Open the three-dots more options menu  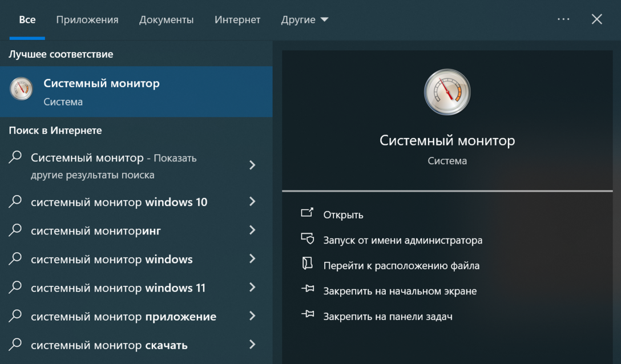pyautogui.click(x=563, y=19)
